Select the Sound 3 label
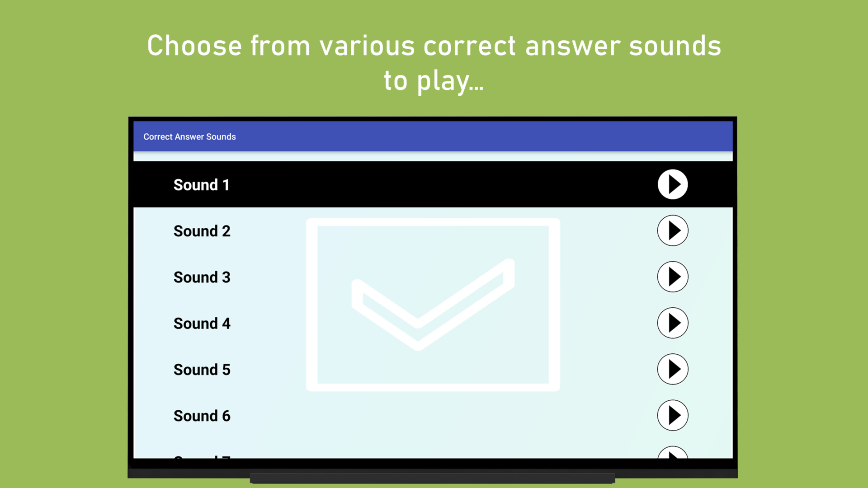This screenshot has width=868, height=488. tap(202, 277)
